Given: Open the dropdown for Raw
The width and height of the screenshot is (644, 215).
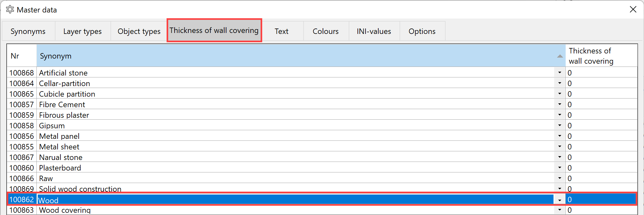Looking at the screenshot, I should coord(560,178).
